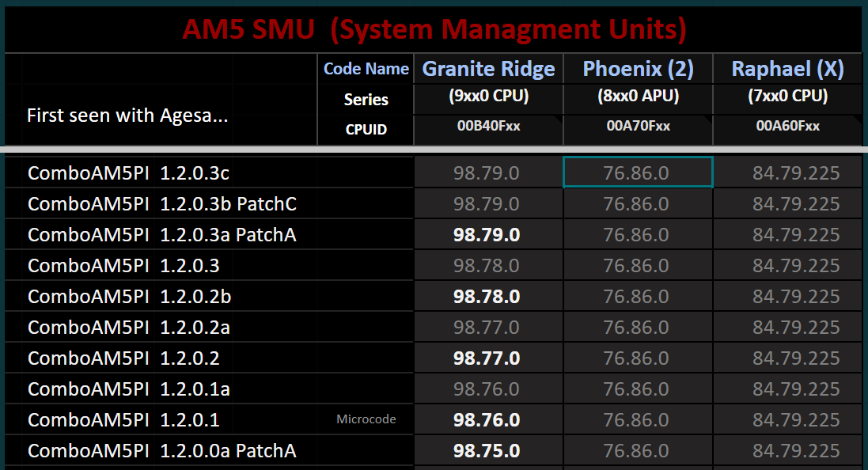
Task: Click Phoenix 76.86.0 in 1.2.0.3b PatchC row
Action: click(639, 203)
